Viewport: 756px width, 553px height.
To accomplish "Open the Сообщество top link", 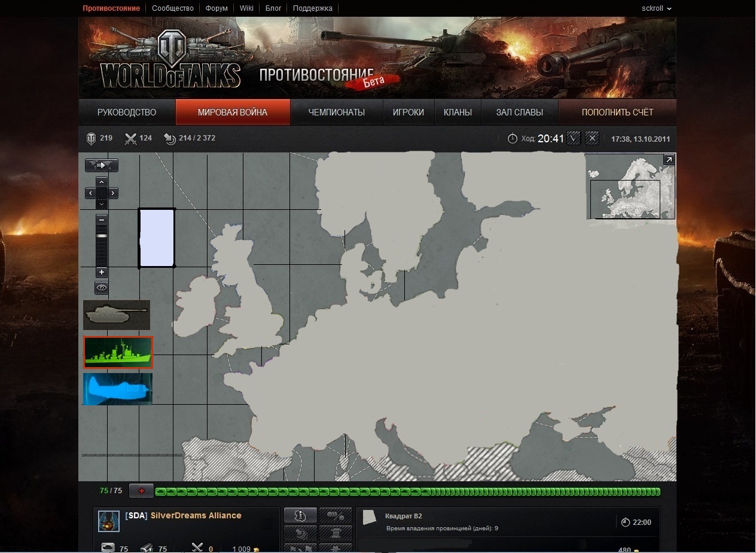I will [x=173, y=8].
